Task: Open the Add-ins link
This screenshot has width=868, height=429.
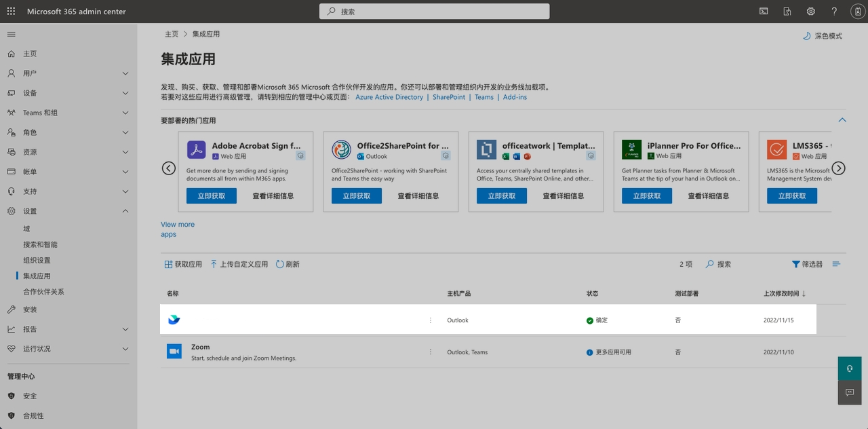Action: pyautogui.click(x=515, y=97)
